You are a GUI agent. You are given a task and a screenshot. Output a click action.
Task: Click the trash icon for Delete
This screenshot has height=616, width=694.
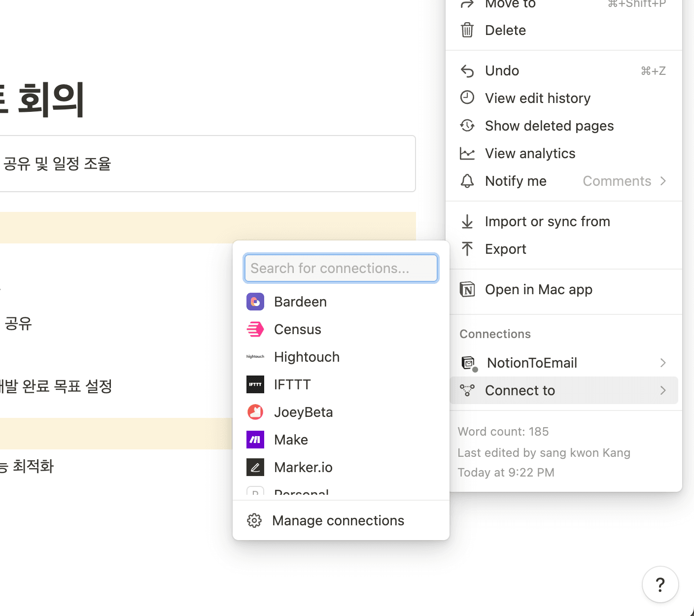[467, 30]
